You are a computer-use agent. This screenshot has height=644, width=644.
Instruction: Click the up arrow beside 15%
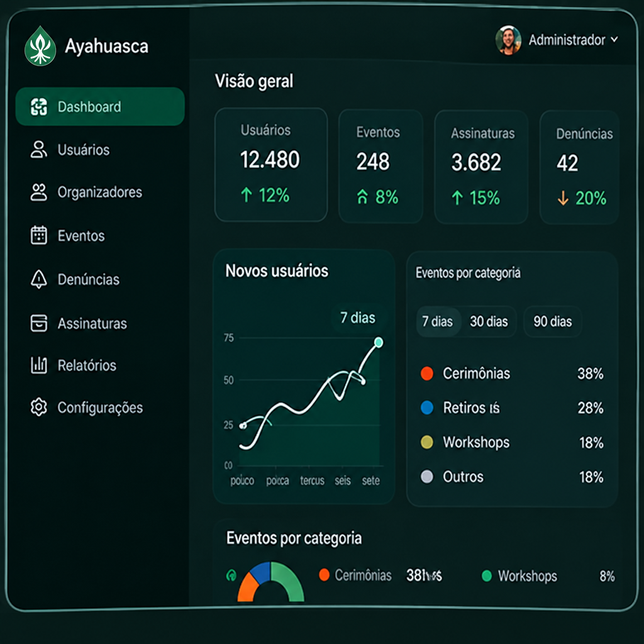coord(457,198)
